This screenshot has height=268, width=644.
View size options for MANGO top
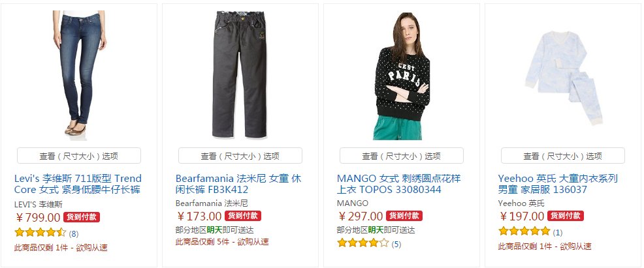(x=402, y=156)
